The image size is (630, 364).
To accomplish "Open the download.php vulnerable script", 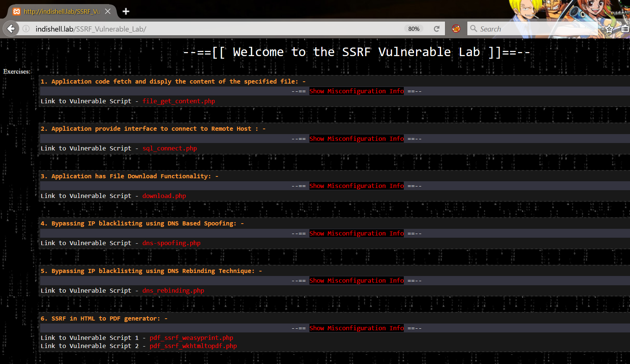I will pyautogui.click(x=164, y=196).
